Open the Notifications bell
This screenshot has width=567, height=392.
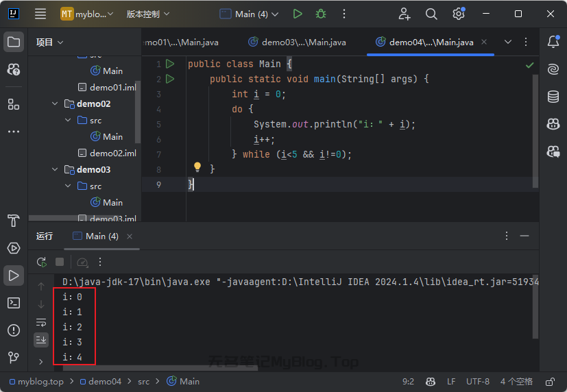tap(553, 42)
